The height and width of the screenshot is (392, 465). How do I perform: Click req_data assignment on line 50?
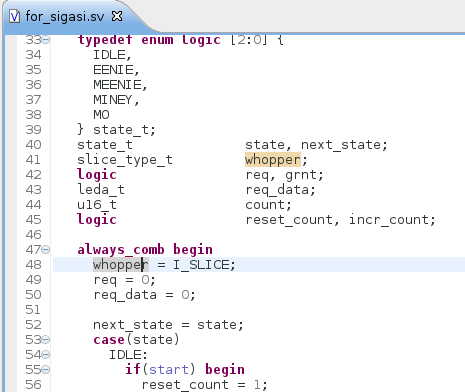point(125,295)
